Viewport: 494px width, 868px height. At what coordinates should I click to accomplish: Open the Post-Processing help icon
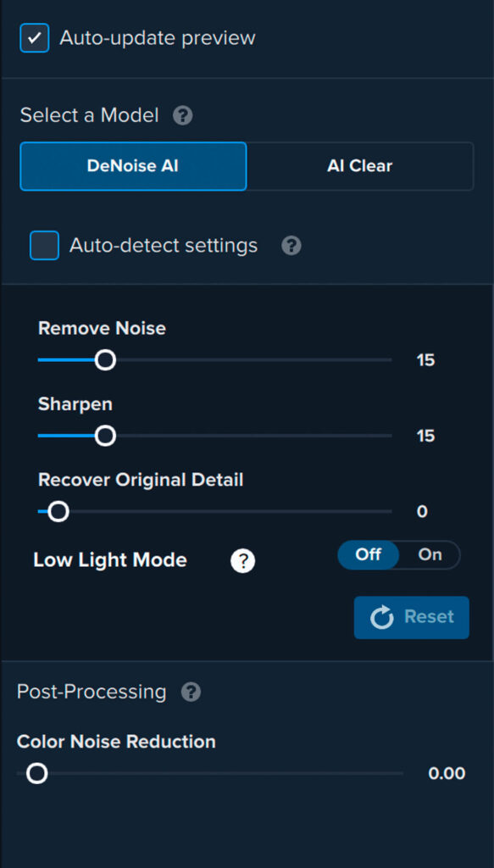191,692
